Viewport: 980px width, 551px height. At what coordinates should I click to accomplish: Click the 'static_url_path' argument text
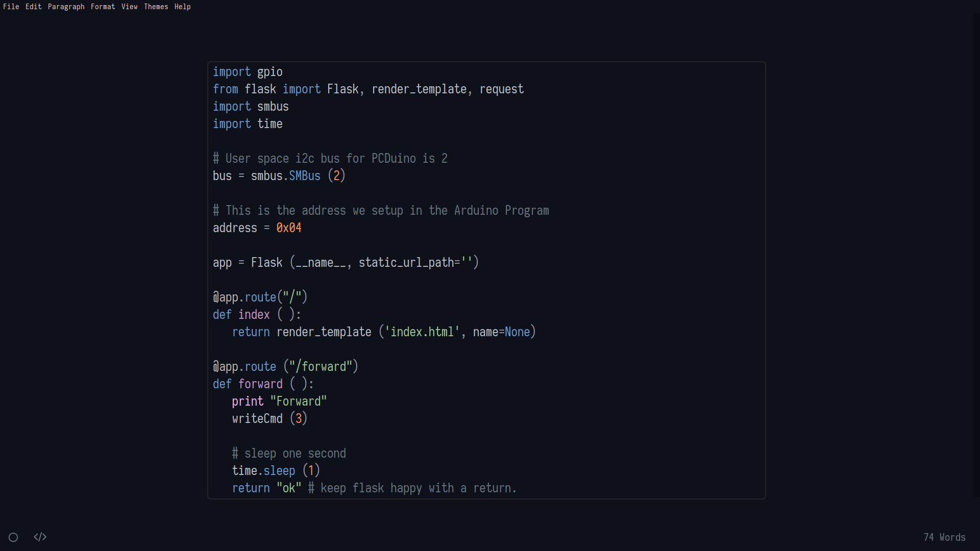406,263
